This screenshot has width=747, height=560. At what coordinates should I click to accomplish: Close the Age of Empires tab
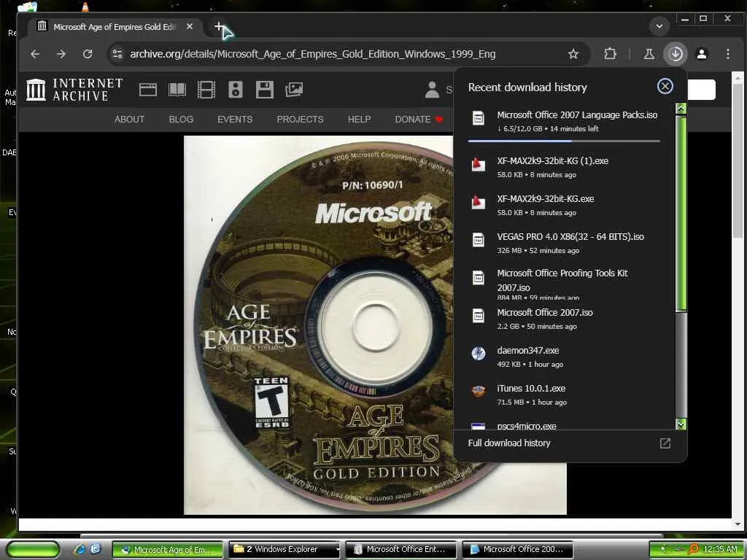pos(190,27)
